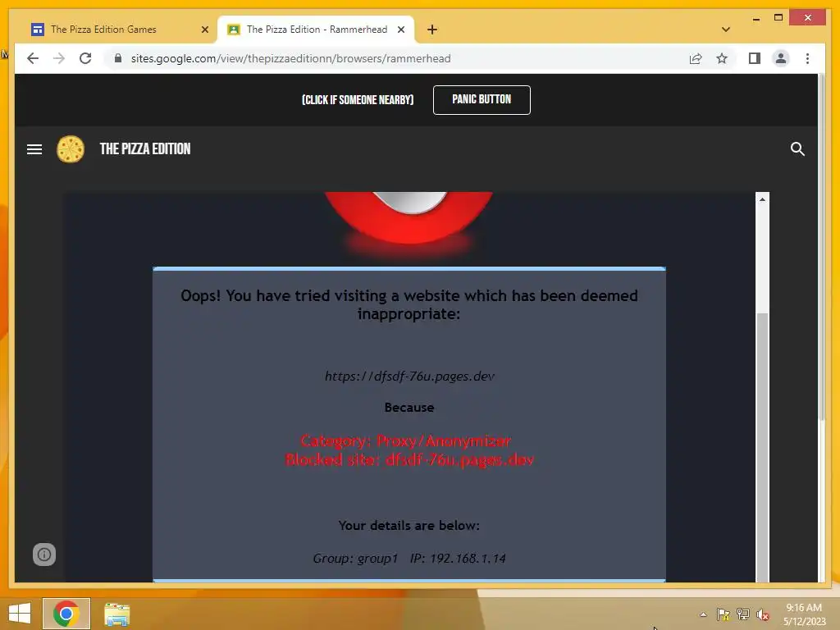Click the Category: Proxy/Anonymizer text
The width and height of the screenshot is (840, 630).
coord(405,441)
